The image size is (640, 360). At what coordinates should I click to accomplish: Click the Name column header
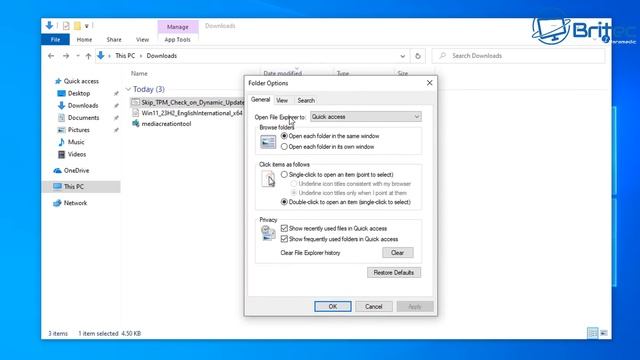coord(139,73)
